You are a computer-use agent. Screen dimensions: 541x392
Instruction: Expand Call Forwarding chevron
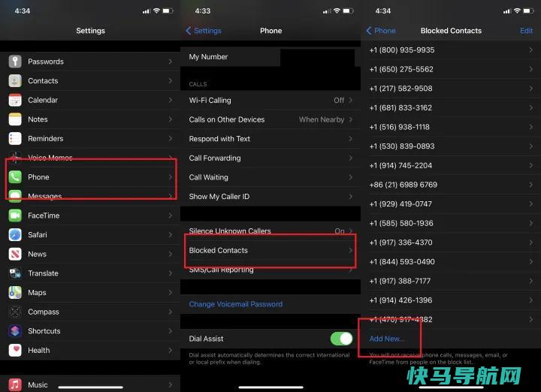click(351, 158)
